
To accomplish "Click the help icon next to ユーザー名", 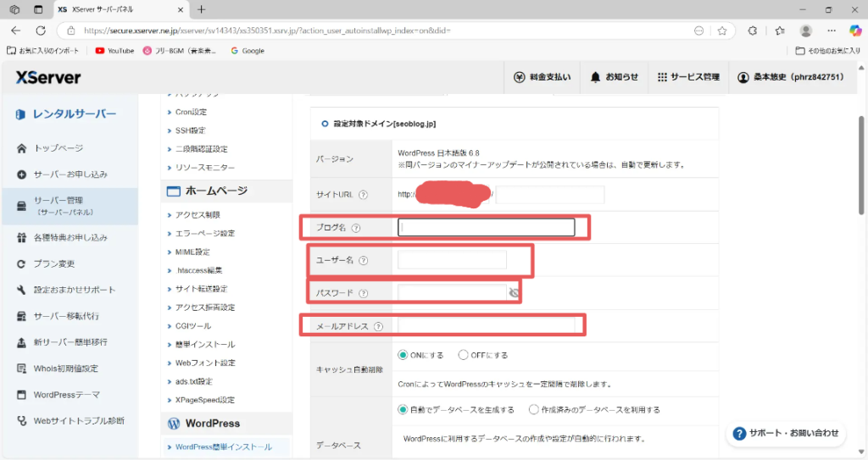I will (x=363, y=260).
